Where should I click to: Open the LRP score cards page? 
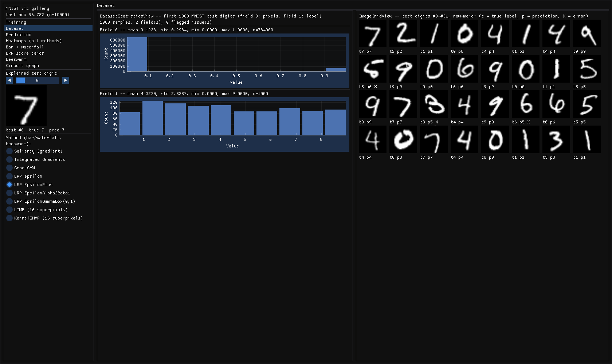click(x=48, y=53)
